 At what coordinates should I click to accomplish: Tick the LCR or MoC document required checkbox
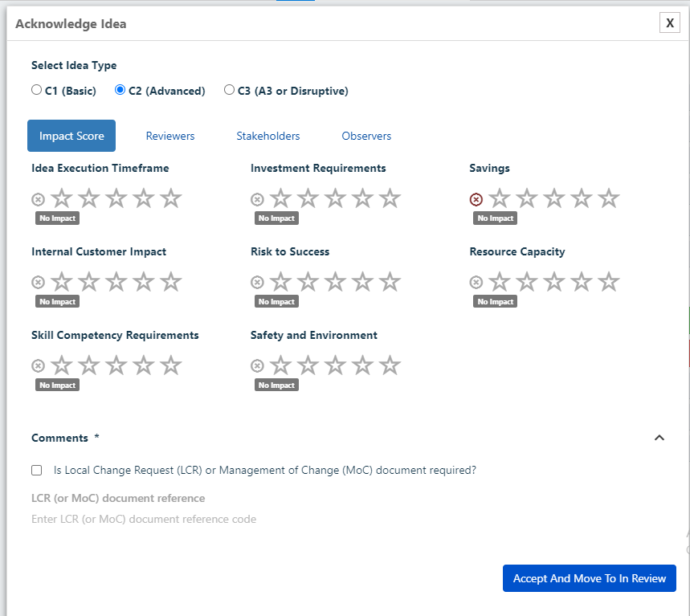[x=36, y=471]
